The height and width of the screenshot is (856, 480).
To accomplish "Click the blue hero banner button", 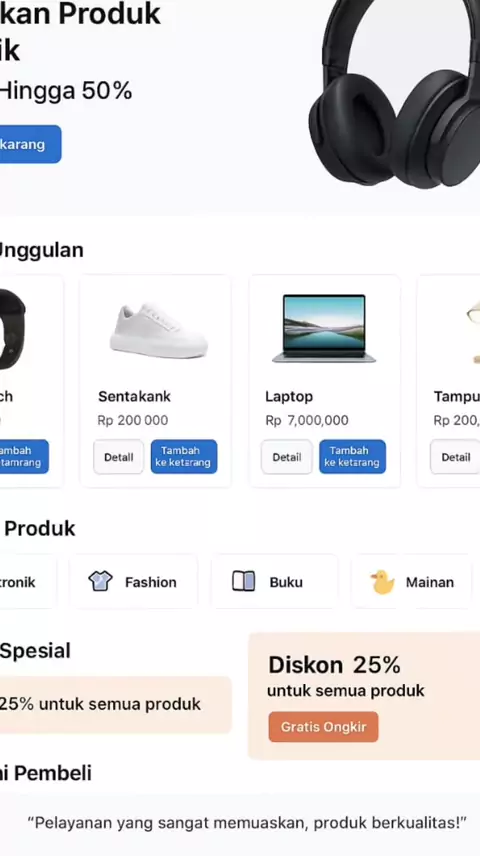I will click(x=31, y=144).
